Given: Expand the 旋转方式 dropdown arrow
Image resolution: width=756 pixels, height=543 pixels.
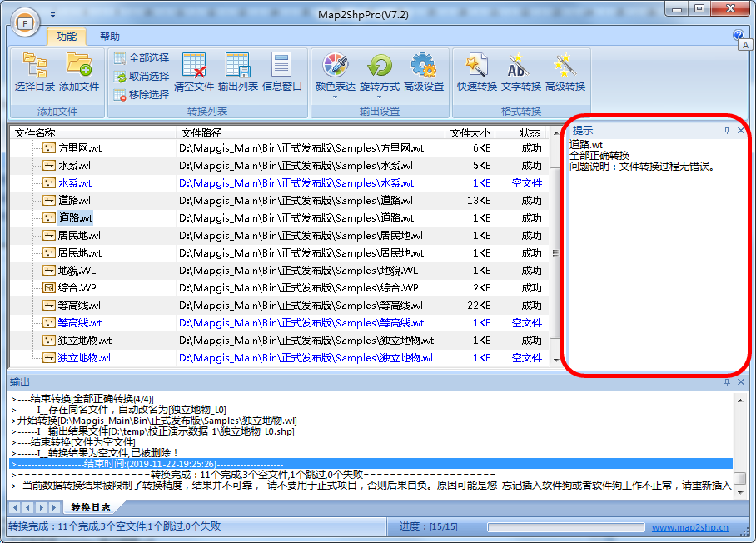Looking at the screenshot, I should [x=380, y=97].
